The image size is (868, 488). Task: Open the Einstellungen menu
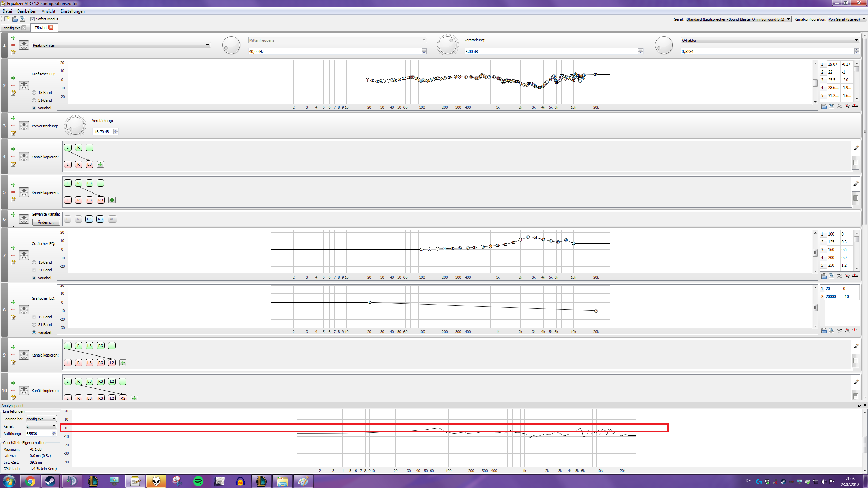coord(73,11)
